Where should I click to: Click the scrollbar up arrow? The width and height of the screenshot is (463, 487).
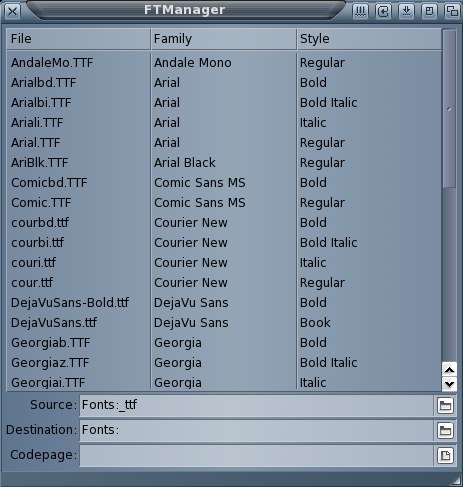(x=449, y=370)
